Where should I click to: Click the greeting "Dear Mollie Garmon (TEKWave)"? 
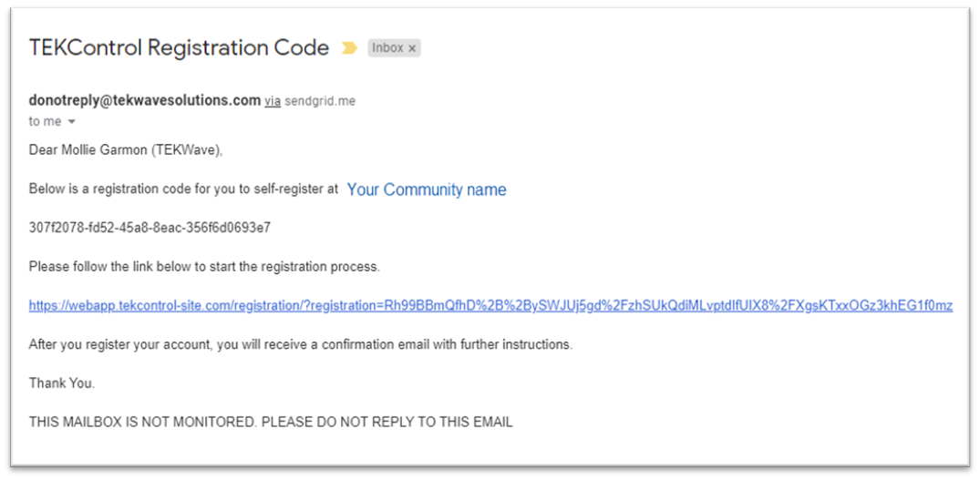pyautogui.click(x=126, y=150)
